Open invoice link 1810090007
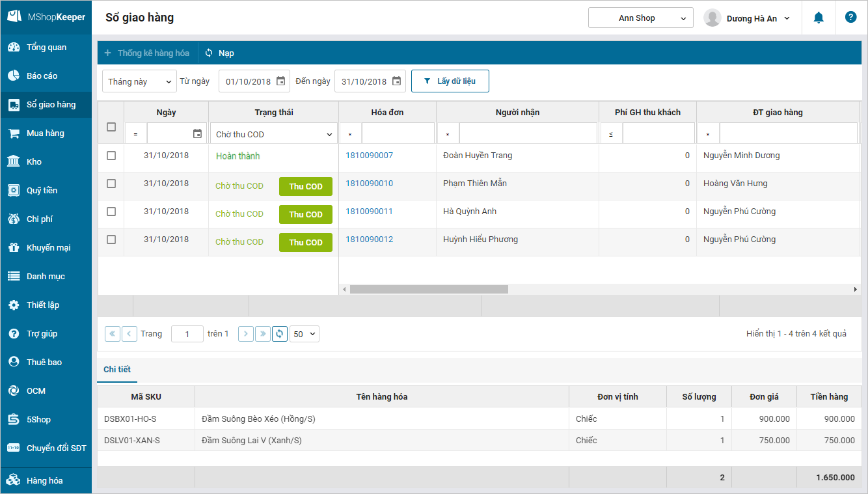 tap(370, 156)
